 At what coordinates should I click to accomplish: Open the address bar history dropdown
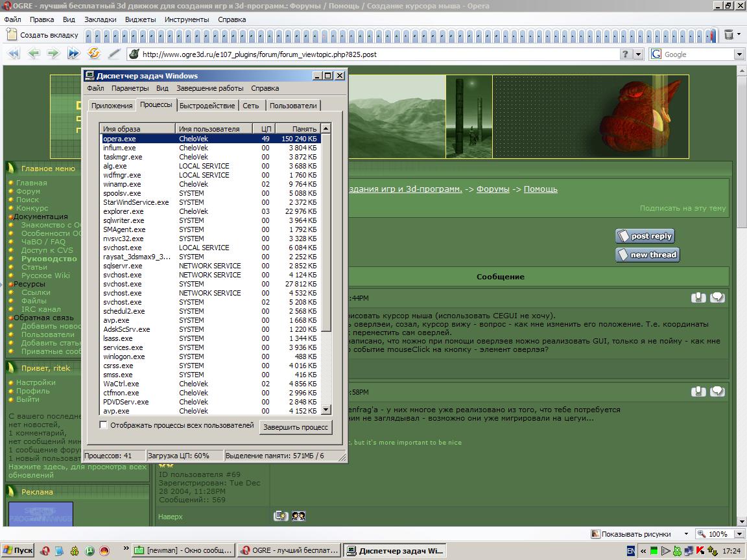[x=639, y=54]
